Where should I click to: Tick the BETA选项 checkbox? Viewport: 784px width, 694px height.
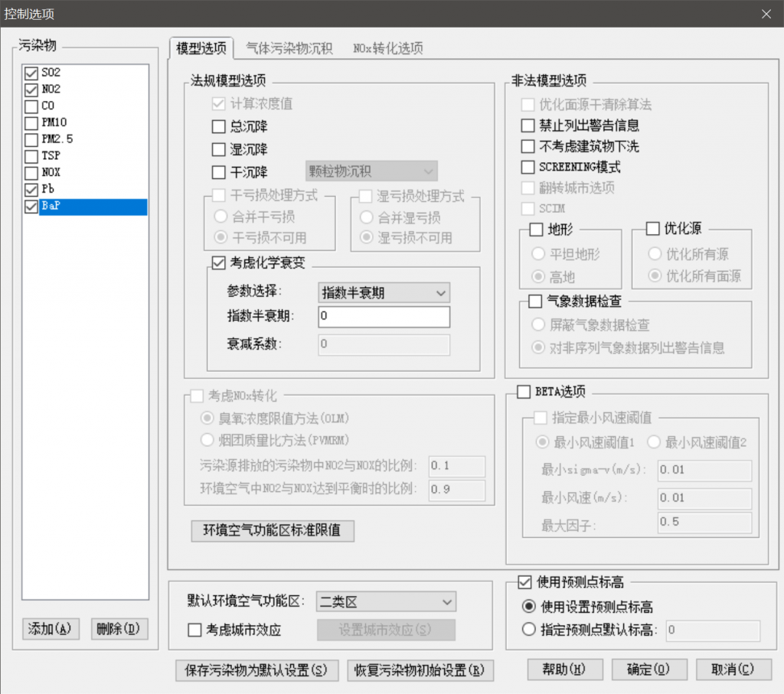(x=524, y=392)
